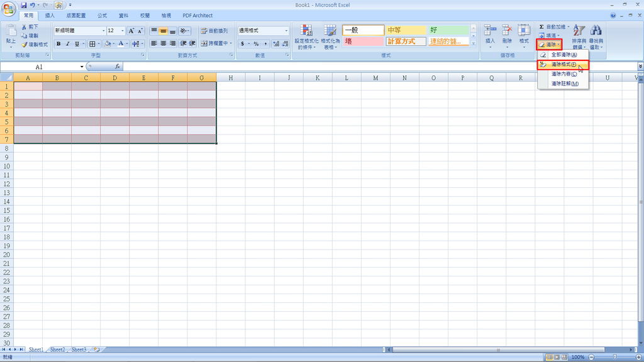Switch to the Sheet2 worksheet tab

[57, 349]
